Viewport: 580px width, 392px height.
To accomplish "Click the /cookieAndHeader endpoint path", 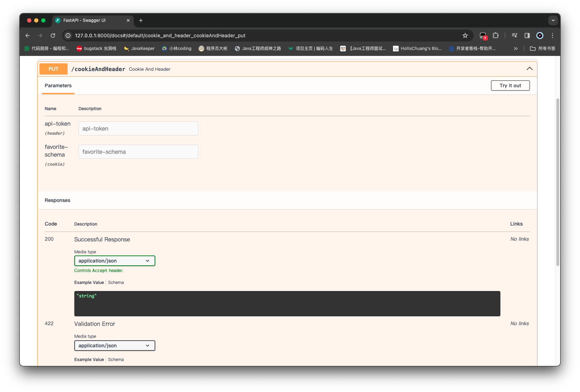I will point(98,69).
